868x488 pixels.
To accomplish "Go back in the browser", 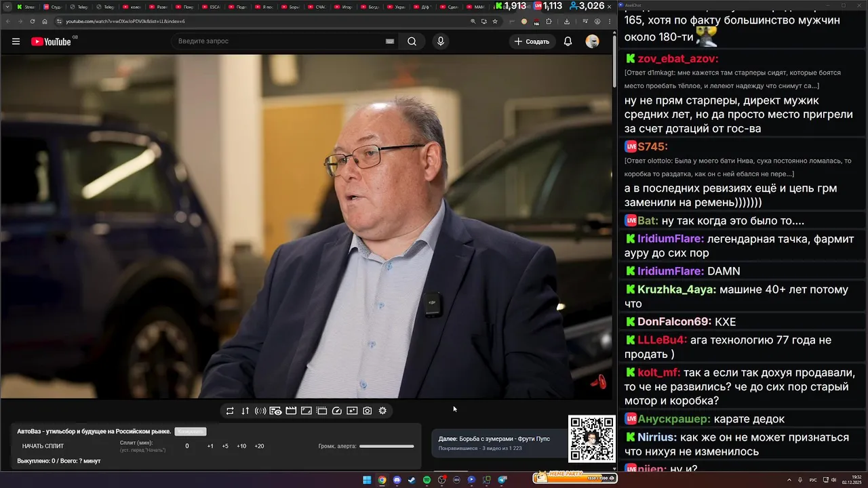I will 8,21.
